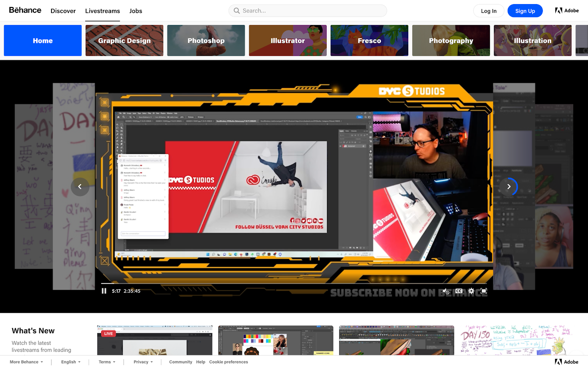Open the Community link
588x368 pixels.
[180, 362]
